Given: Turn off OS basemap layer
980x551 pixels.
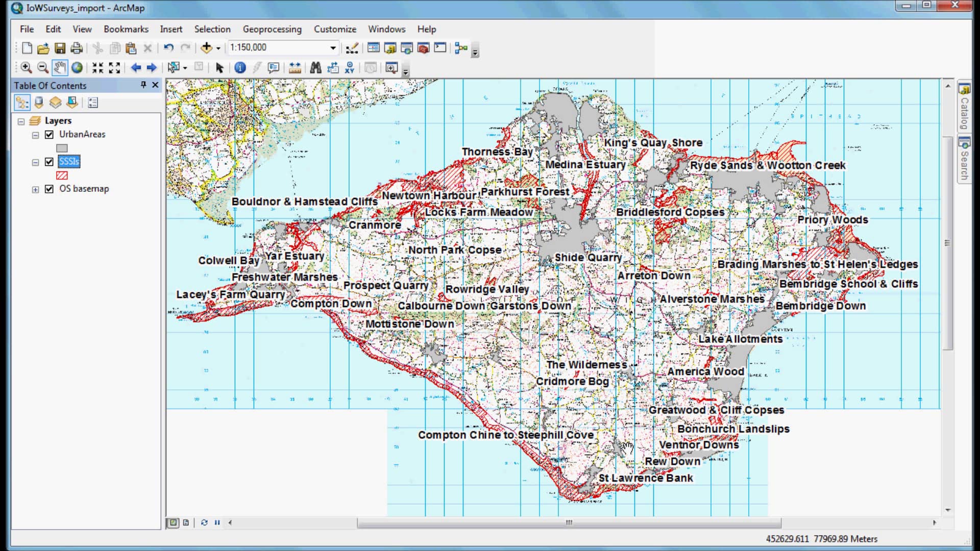Looking at the screenshot, I should coord(49,189).
